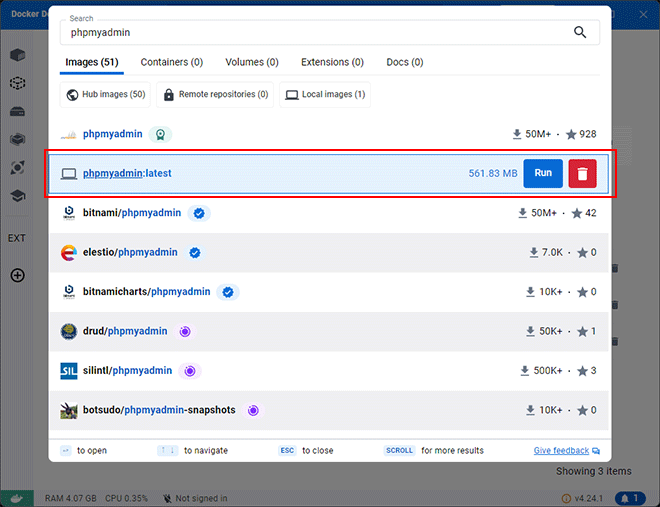Run the phpmyadmin:latest image
Screen dimensions: 660x507
click(543, 173)
